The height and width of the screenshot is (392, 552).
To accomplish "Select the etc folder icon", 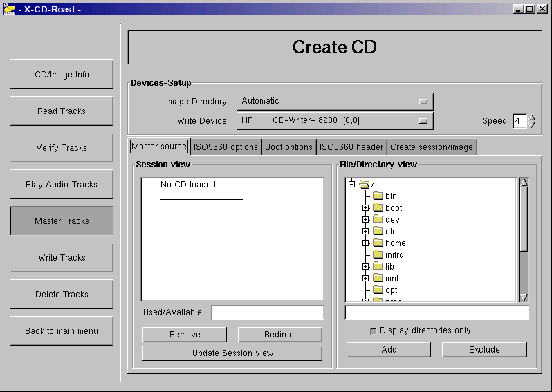I will pyautogui.click(x=378, y=231).
